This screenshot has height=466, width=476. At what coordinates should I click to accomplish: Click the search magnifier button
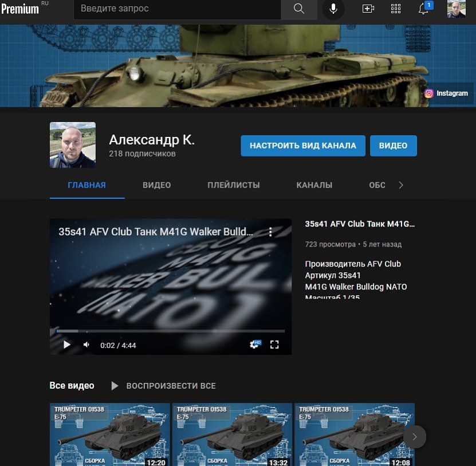click(299, 9)
